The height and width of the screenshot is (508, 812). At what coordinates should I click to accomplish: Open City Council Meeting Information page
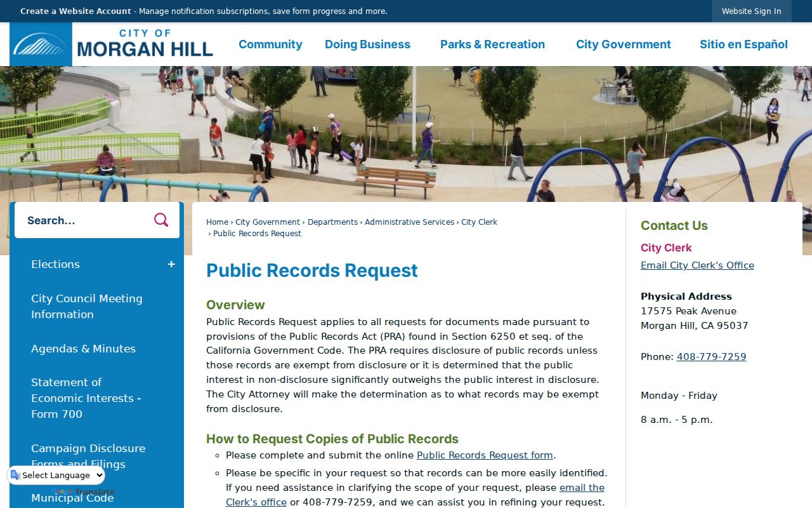87,306
